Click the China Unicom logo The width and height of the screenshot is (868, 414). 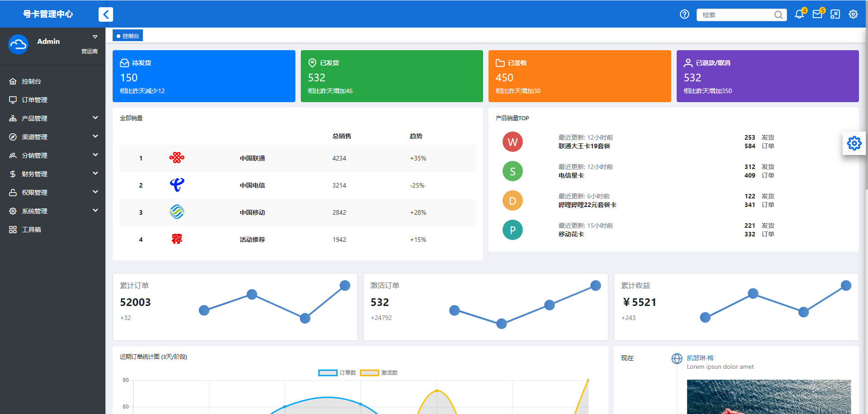(x=177, y=158)
